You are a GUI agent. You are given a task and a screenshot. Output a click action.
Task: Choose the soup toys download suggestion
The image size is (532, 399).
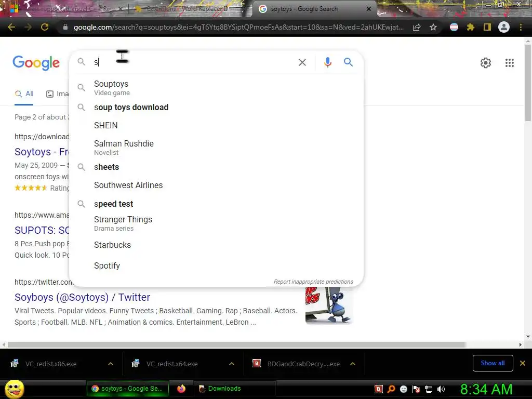(x=216, y=107)
